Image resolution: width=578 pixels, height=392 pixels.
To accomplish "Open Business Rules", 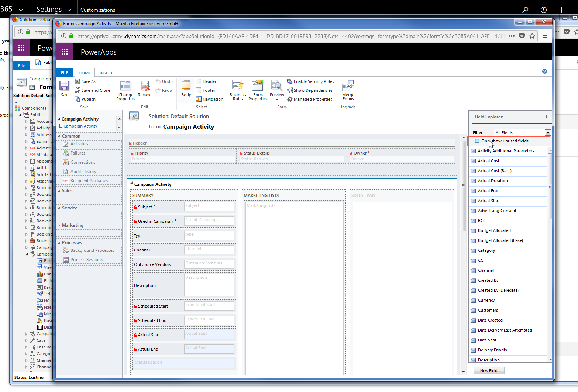I will pos(238,91).
